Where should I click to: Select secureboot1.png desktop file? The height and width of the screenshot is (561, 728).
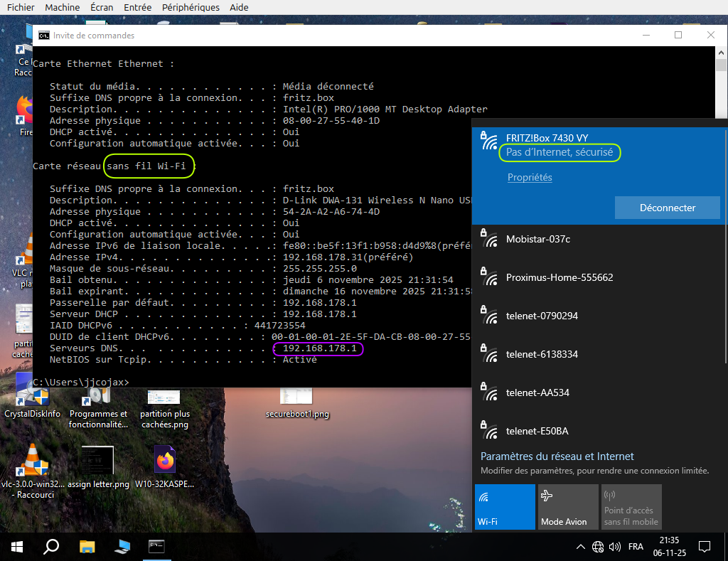297,403
